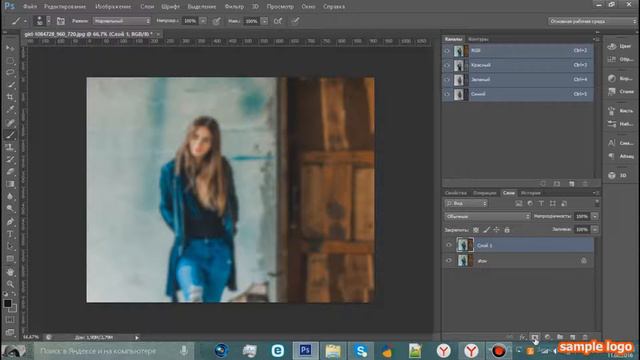Select the Rectangular Marquee tool
The width and height of the screenshot is (640, 360).
[10, 61]
